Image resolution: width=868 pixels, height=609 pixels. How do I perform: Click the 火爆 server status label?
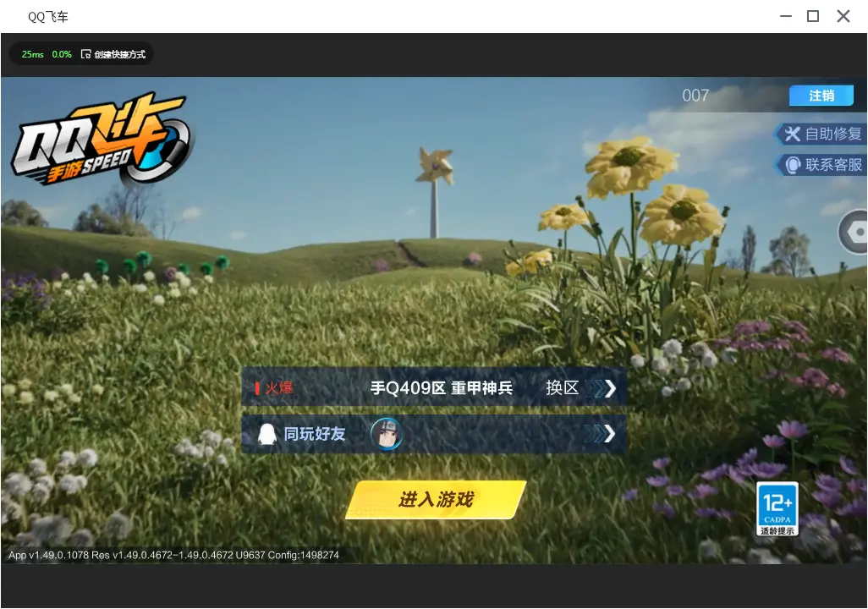tap(278, 387)
